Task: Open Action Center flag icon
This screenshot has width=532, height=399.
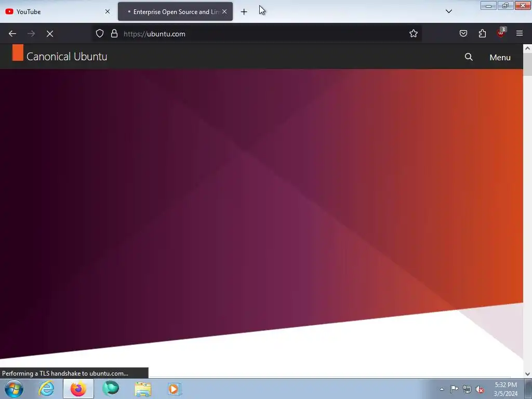Action: coord(454,389)
